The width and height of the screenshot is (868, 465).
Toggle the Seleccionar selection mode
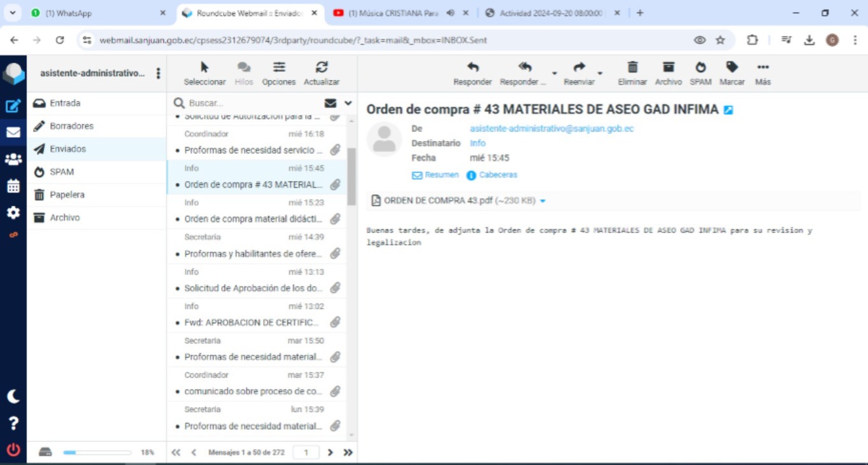[205, 73]
